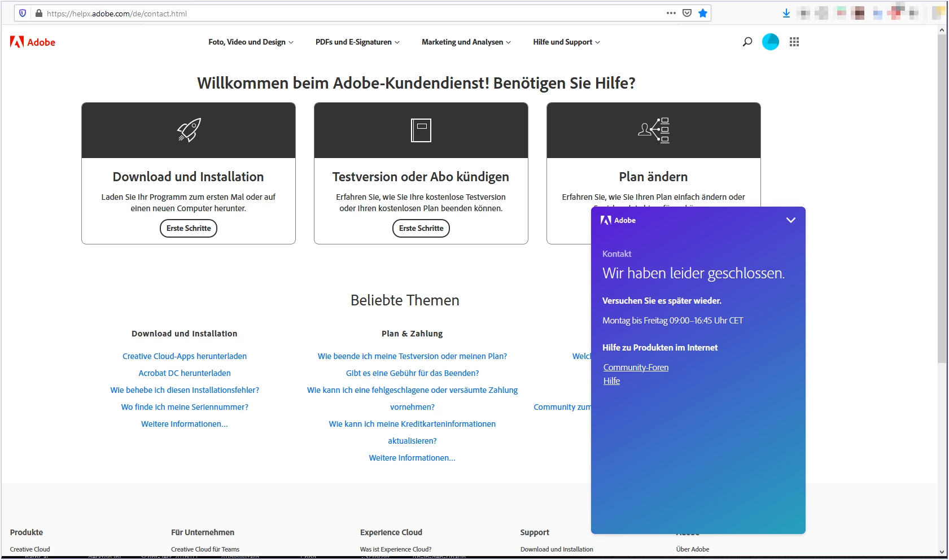This screenshot has height=560, width=949.
Task: Open Community-Foren link in chat panel
Action: pos(636,368)
